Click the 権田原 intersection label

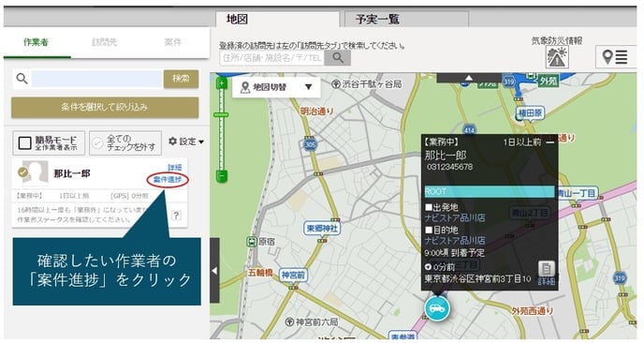click(531, 112)
